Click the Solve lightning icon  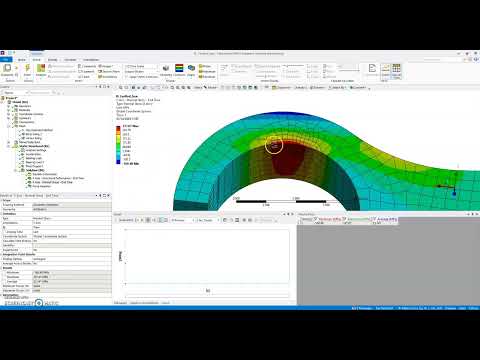[28, 68]
